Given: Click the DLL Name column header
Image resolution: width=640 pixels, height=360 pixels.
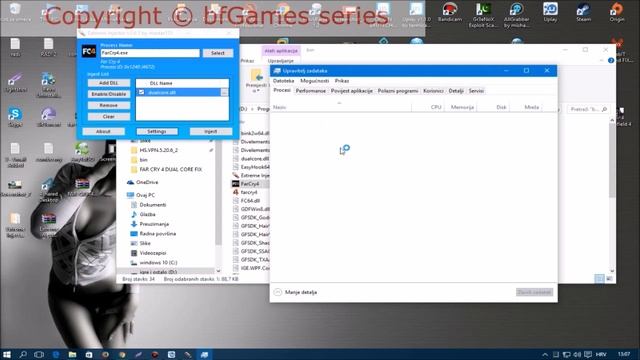Looking at the screenshot, I should click(x=161, y=83).
